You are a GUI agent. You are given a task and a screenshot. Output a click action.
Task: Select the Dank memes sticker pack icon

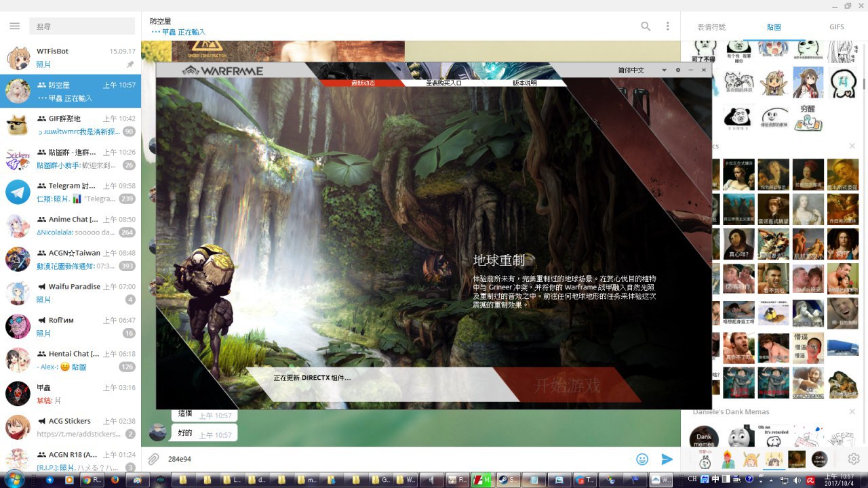[x=820, y=459]
